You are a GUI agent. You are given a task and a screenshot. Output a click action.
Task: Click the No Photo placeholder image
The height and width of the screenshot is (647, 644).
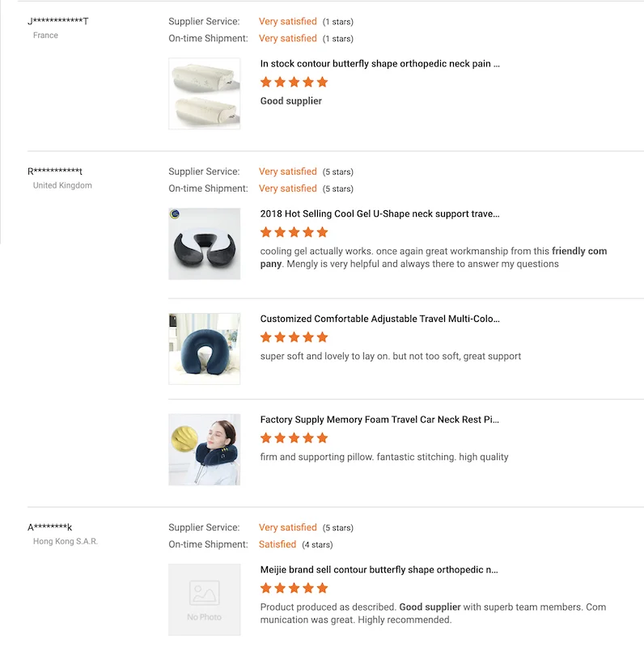205,600
